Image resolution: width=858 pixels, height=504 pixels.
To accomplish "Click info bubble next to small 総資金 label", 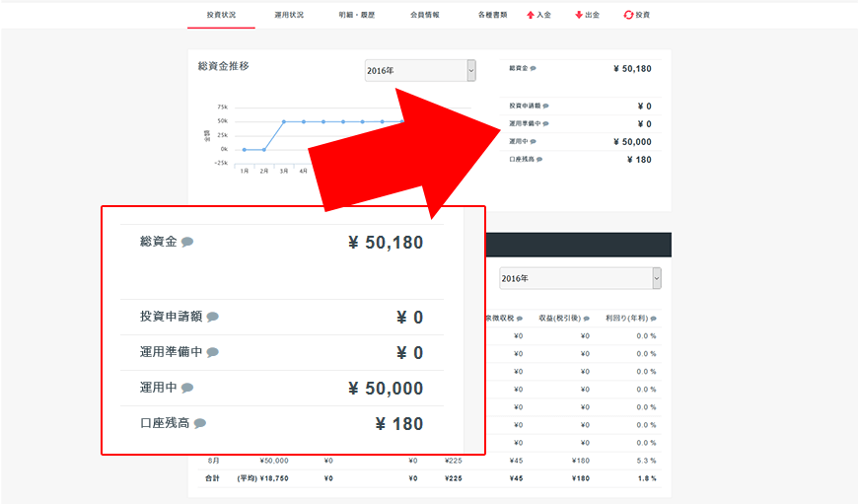I will [x=533, y=68].
